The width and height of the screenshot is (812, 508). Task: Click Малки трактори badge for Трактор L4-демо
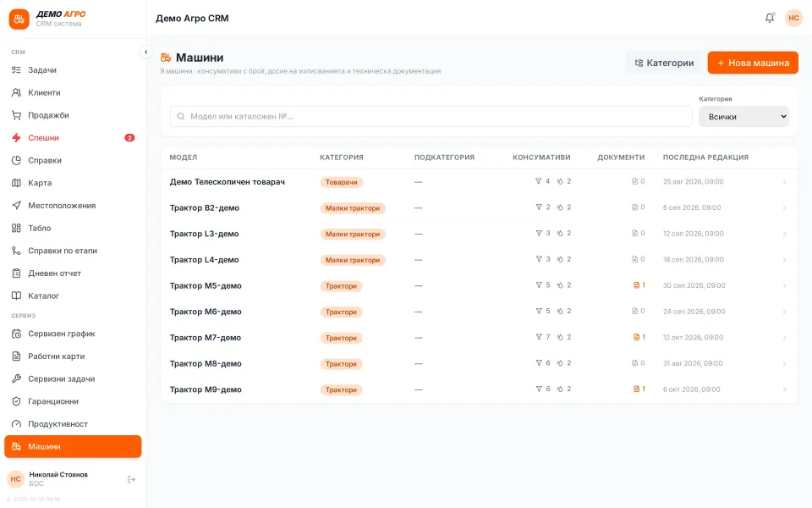(353, 260)
